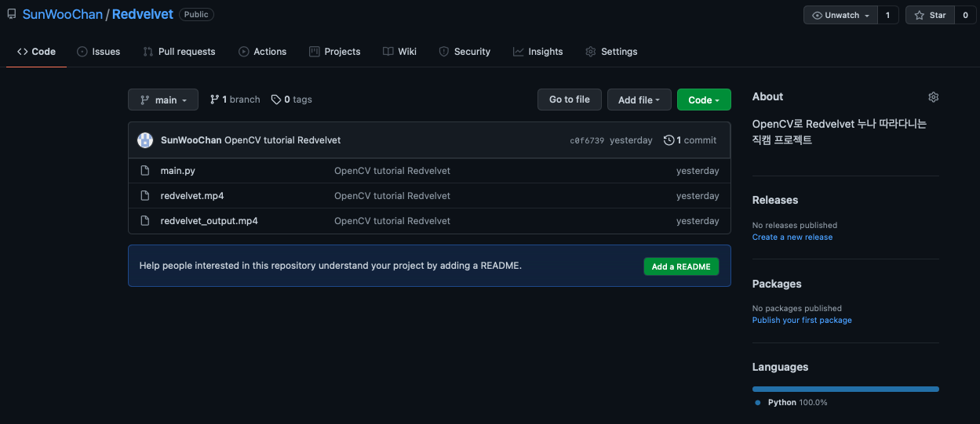View the 0 tags link
Screen dimensions: 980x424
coord(292,100)
